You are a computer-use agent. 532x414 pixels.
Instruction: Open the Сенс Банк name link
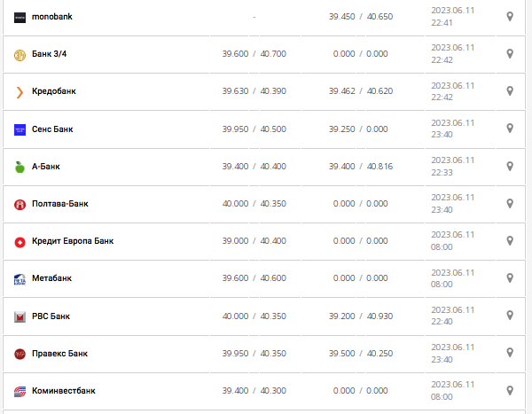52,129
